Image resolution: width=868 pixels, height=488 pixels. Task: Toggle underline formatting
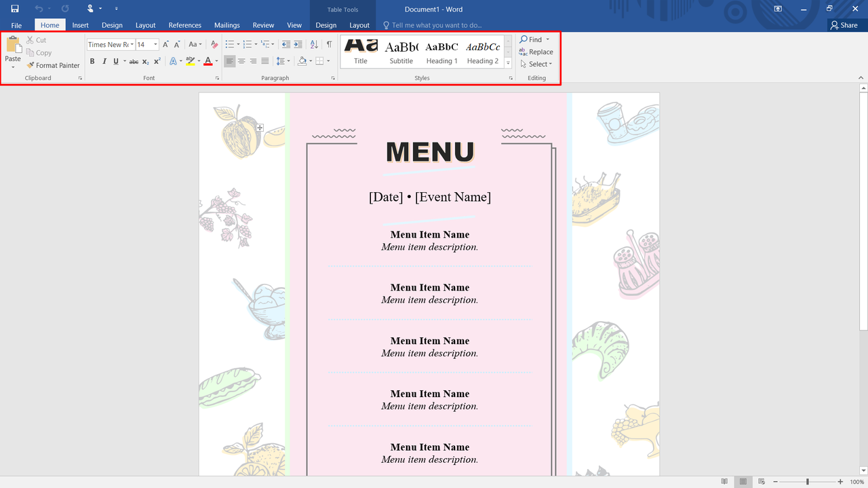(x=115, y=60)
